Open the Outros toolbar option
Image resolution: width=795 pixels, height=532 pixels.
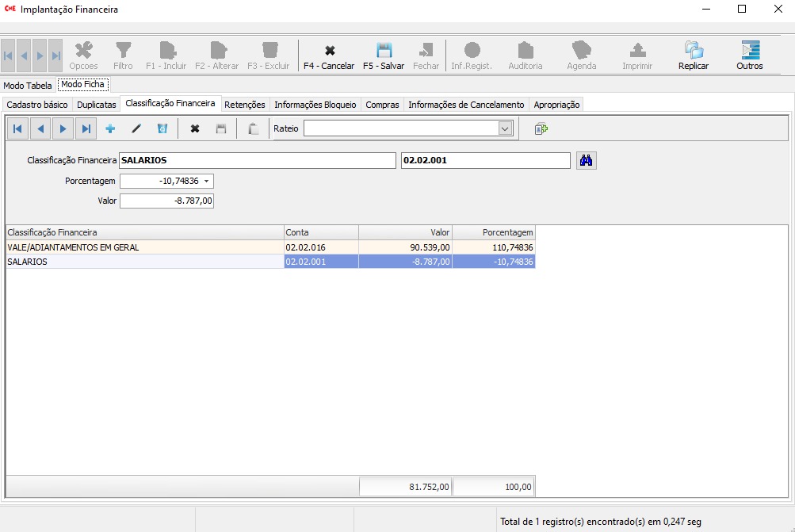(749, 51)
